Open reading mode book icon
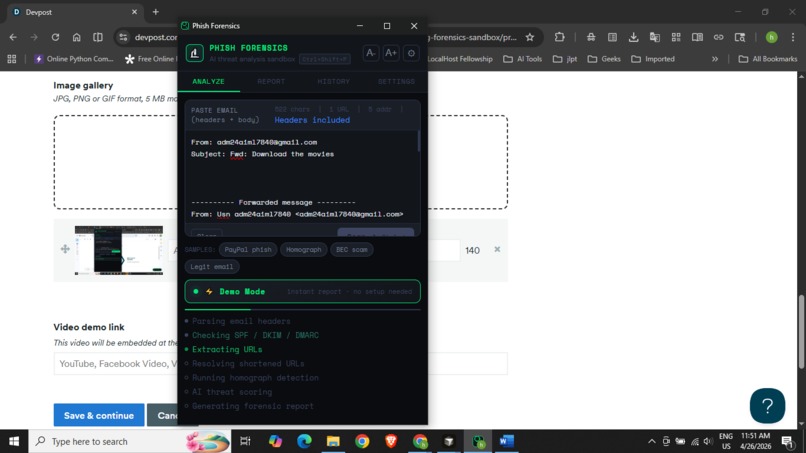The image size is (806, 453). coord(697,37)
